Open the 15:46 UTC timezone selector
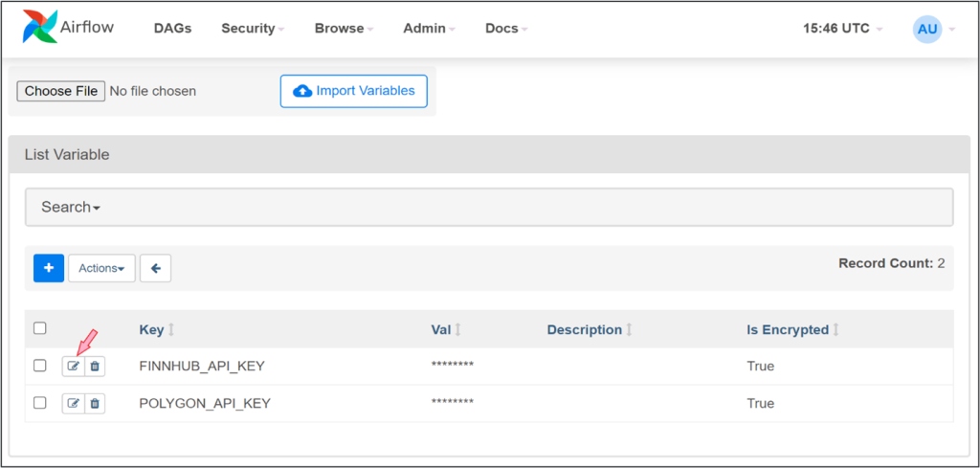This screenshot has width=980, height=468. (x=842, y=29)
